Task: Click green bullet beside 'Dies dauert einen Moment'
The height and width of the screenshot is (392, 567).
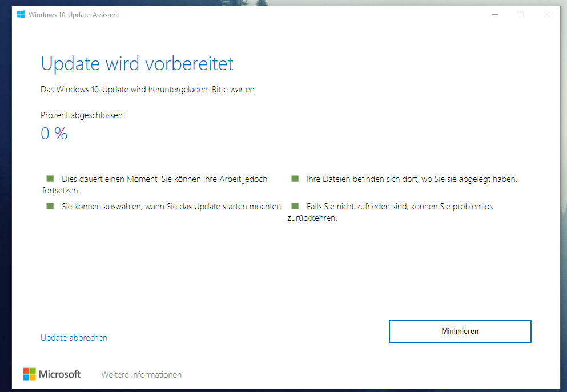Action: [50, 179]
